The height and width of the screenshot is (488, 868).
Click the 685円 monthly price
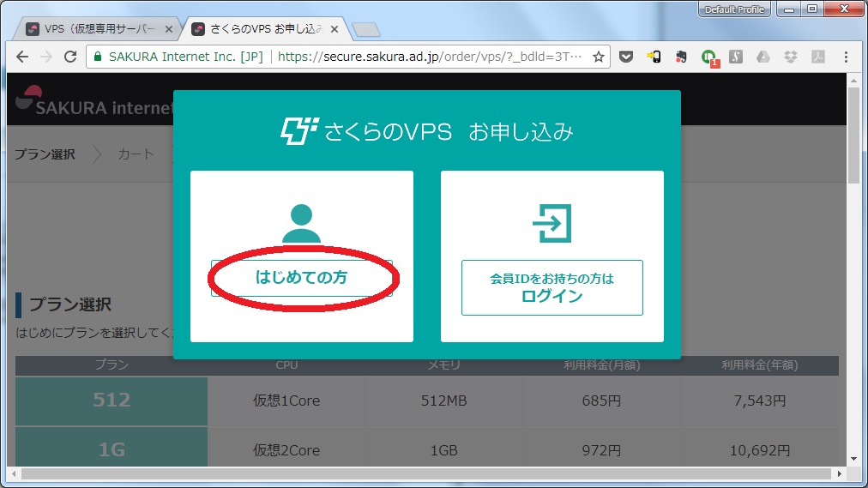[x=602, y=401]
